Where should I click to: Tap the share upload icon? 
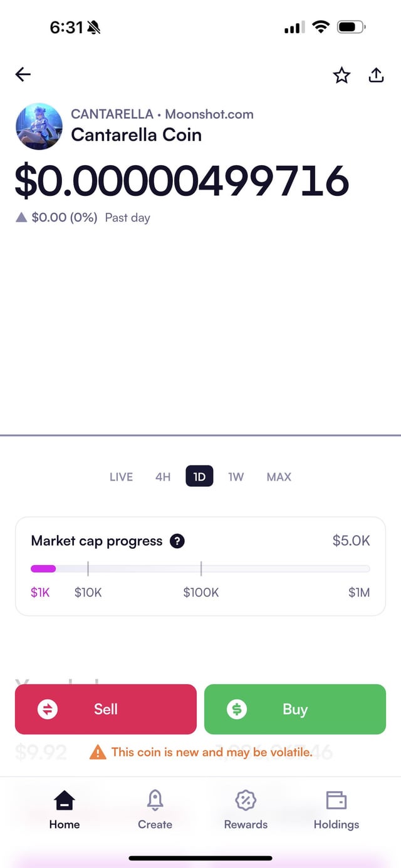[x=376, y=75]
